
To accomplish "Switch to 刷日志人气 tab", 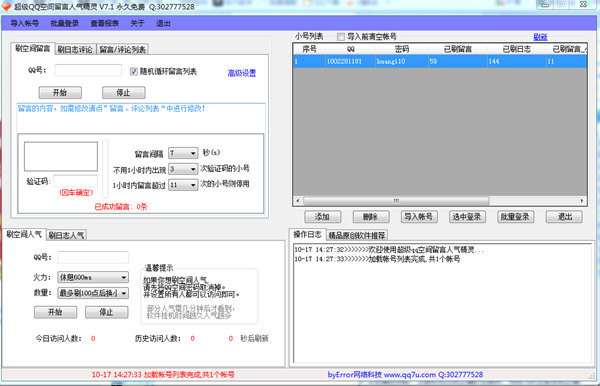I will pos(66,235).
